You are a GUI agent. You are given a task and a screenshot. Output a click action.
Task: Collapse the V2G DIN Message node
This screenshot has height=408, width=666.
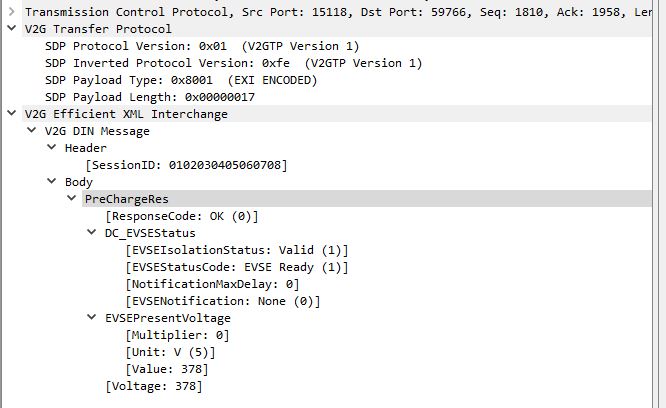(x=31, y=131)
